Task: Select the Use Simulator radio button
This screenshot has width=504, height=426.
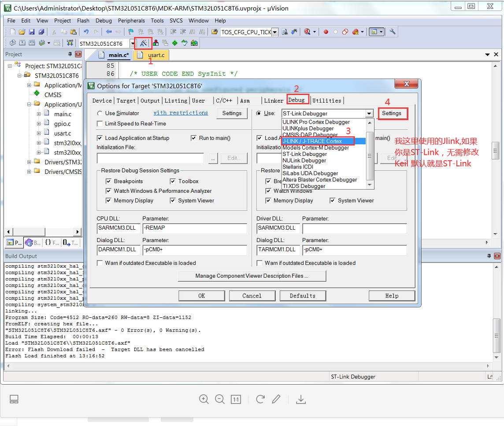Action: pos(100,114)
